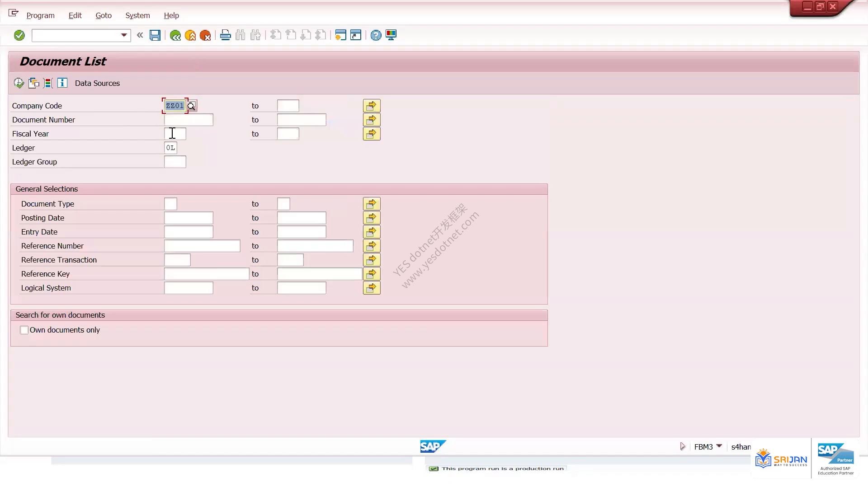
Task: Open Company Code search help lookup
Action: click(x=192, y=106)
